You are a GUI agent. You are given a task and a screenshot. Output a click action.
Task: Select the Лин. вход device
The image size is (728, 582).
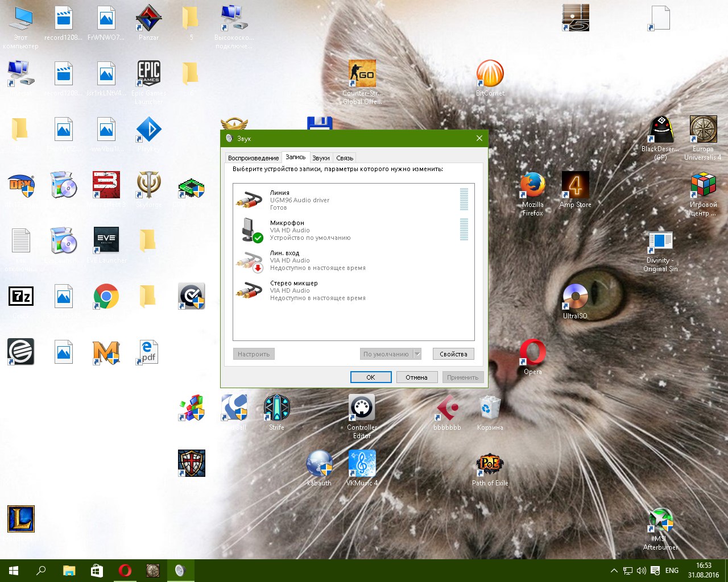[353, 260]
